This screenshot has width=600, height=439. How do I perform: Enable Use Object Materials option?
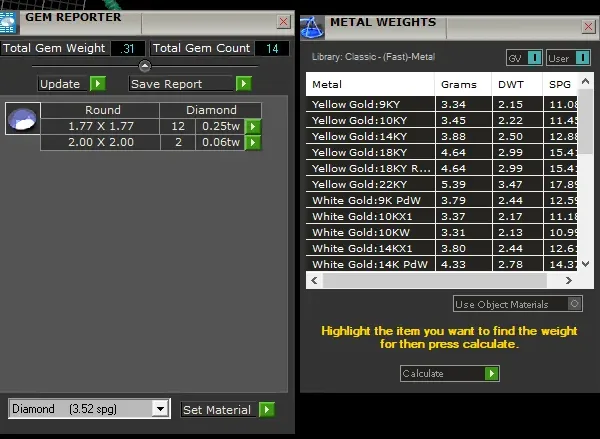click(574, 304)
